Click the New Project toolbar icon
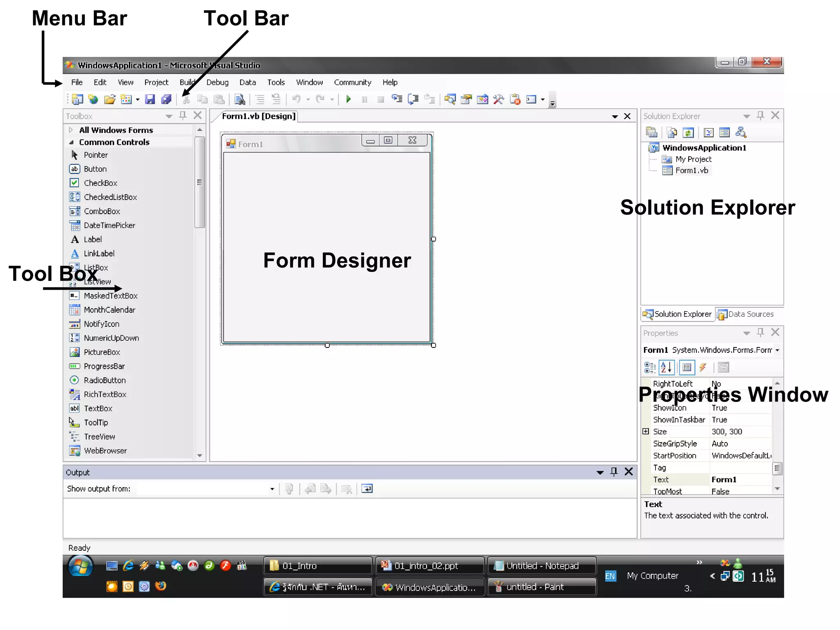Viewport: 840px width, 630px height. [77, 99]
